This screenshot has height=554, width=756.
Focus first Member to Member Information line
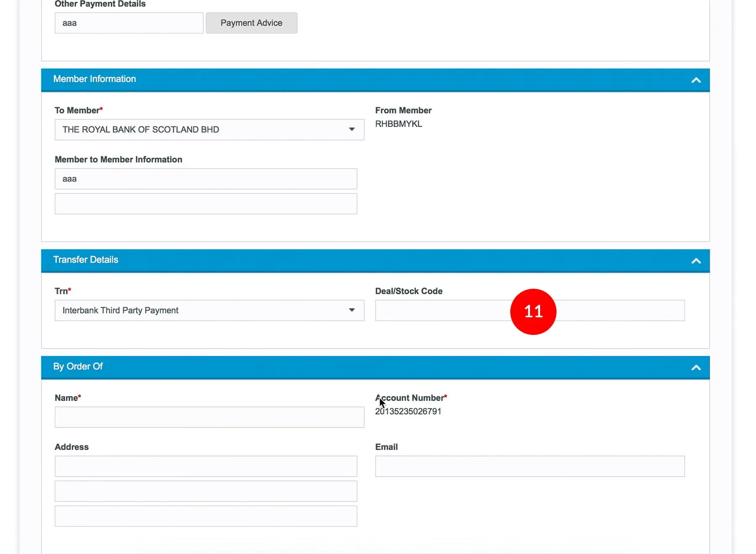(x=206, y=179)
